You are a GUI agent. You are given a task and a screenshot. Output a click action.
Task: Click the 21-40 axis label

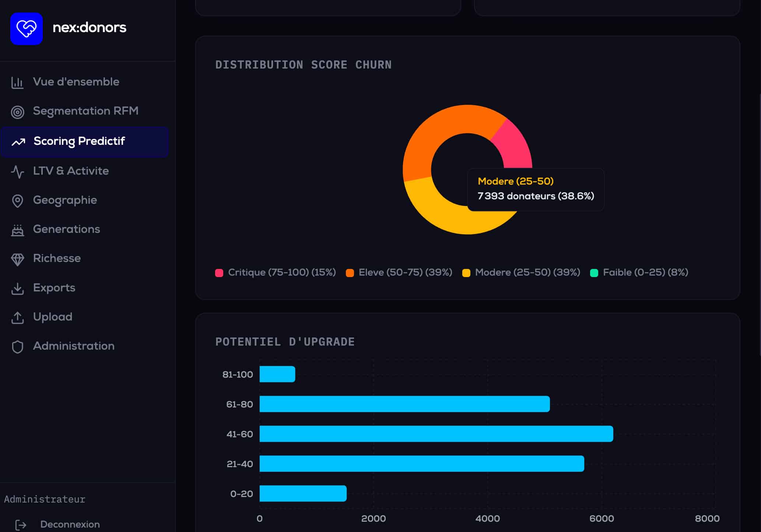click(240, 464)
